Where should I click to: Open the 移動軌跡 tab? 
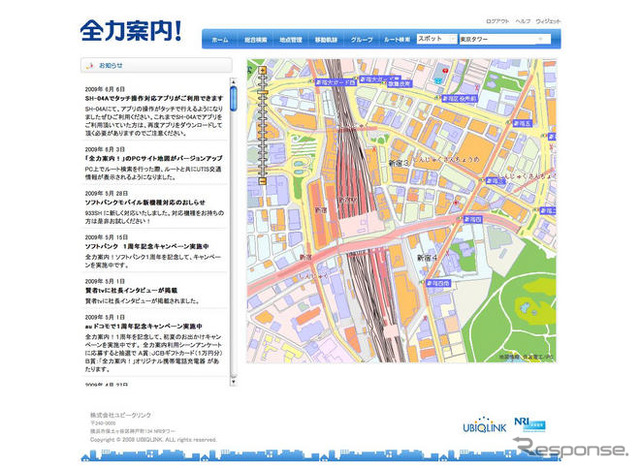(326, 40)
